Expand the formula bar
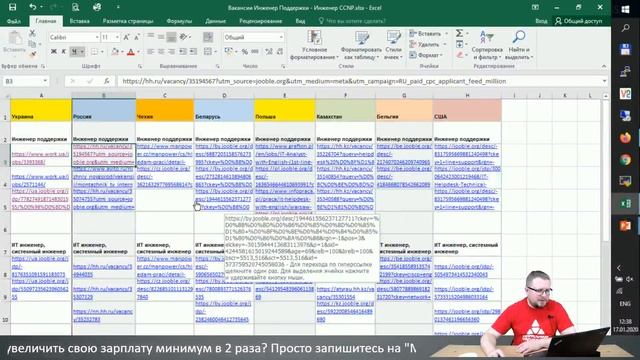The image size is (640, 360). [604, 81]
